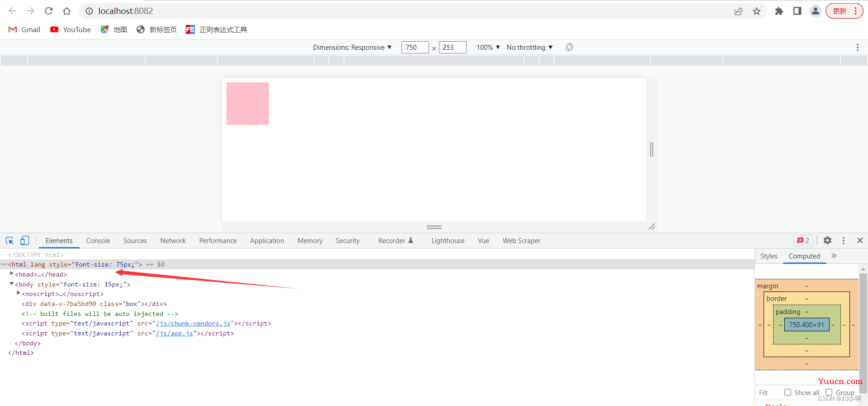Image resolution: width=868 pixels, height=406 pixels.
Task: Select the div class box element
Action: pyautogui.click(x=94, y=304)
